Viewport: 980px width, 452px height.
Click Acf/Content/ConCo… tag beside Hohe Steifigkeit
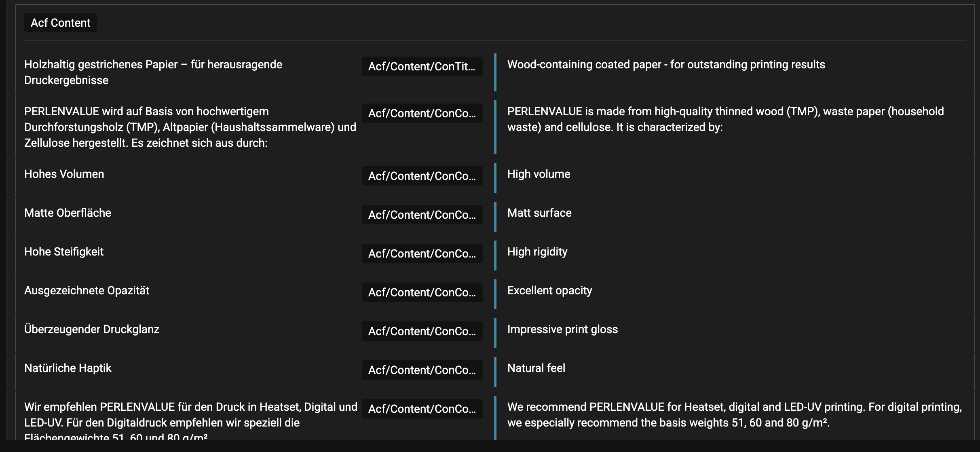(x=422, y=253)
